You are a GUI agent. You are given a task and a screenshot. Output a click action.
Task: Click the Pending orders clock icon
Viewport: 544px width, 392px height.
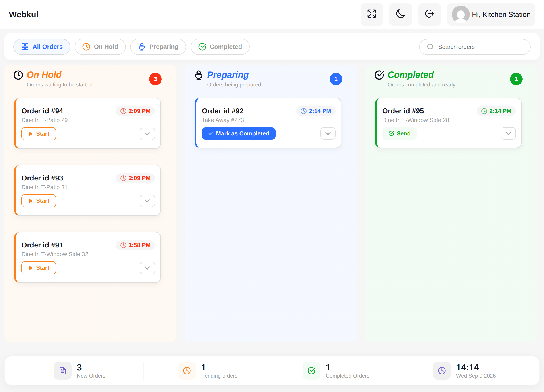coord(187,371)
